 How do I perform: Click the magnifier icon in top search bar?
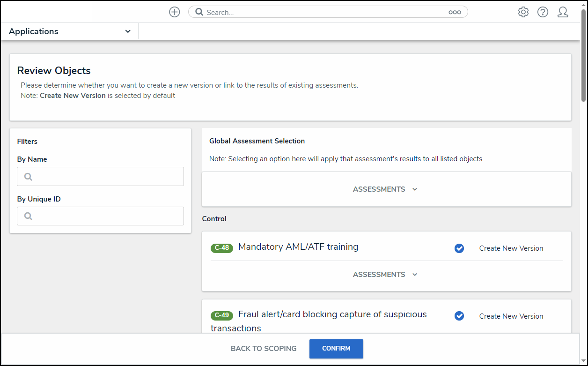[199, 12]
